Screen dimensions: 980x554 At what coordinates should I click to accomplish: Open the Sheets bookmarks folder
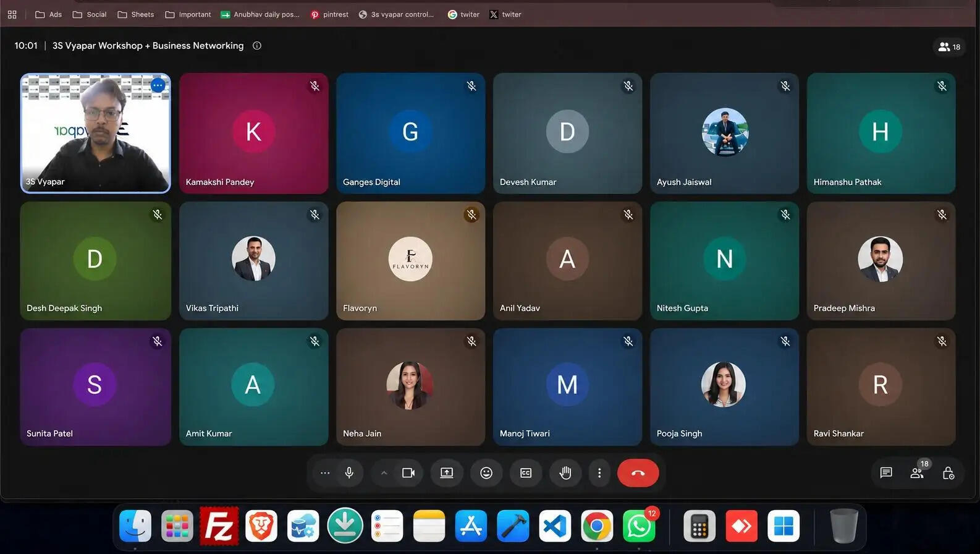point(136,14)
